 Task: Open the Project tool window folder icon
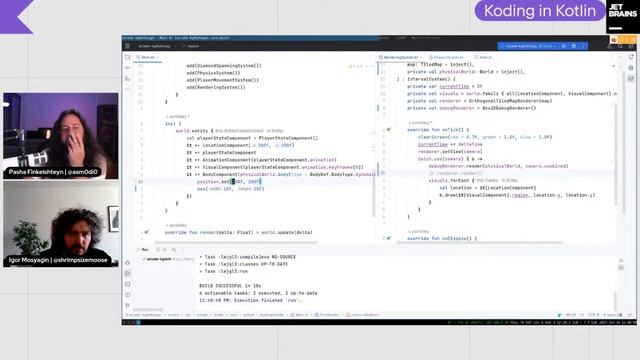(128, 57)
